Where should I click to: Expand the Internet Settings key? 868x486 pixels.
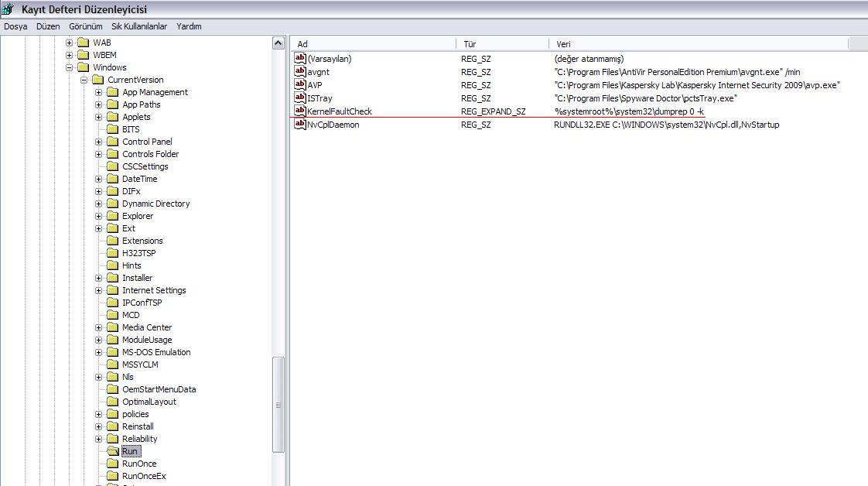point(99,290)
